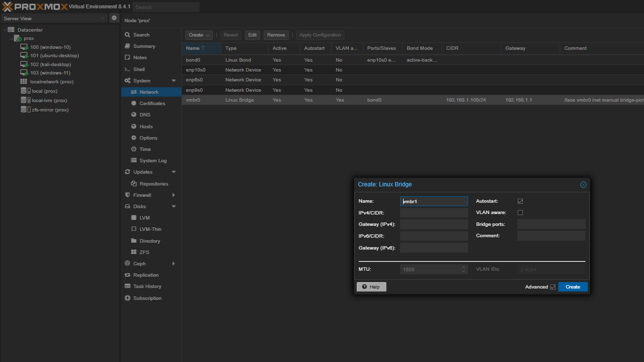The width and height of the screenshot is (644, 362).
Task: Uncheck the Advanced checkbox
Action: 553,287
